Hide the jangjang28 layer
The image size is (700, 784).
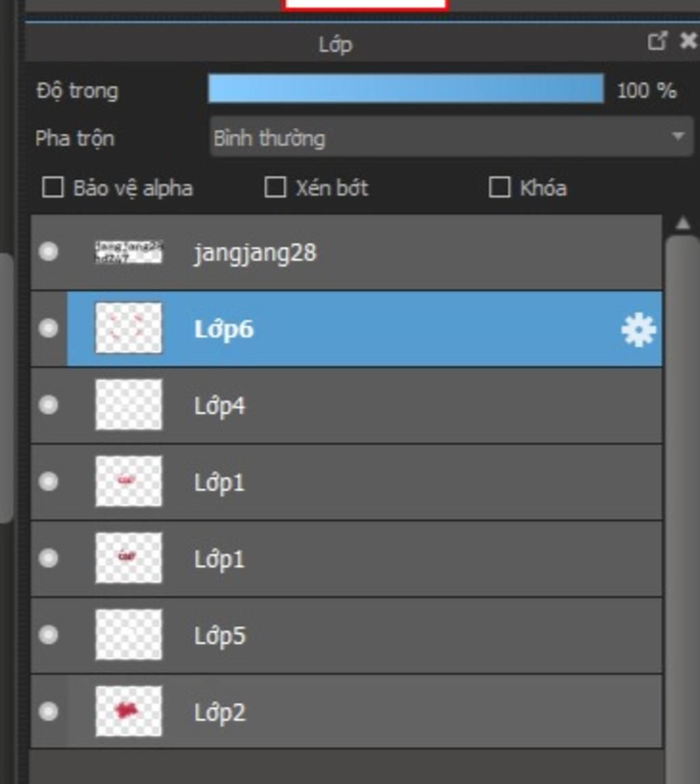[49, 252]
